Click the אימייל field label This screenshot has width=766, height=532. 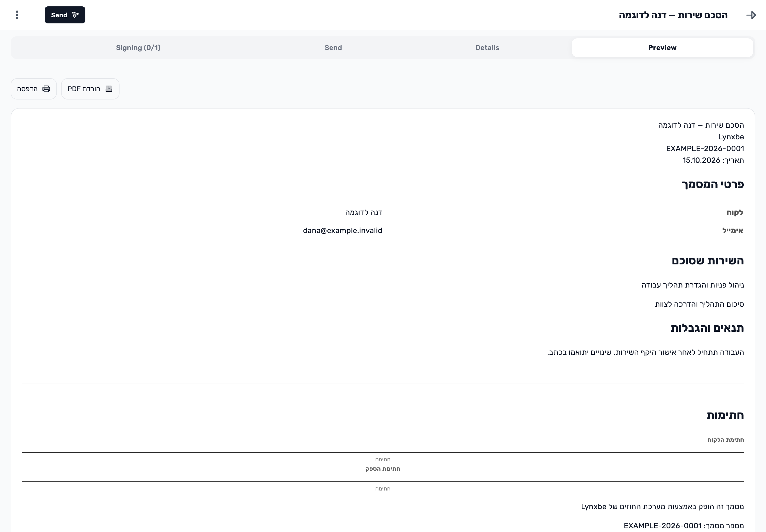coord(733,231)
